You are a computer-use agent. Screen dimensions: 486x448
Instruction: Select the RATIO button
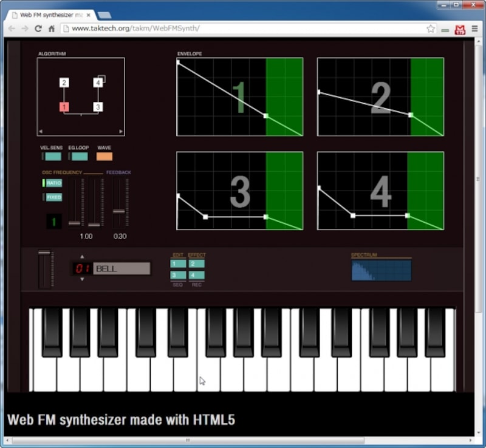coord(53,182)
